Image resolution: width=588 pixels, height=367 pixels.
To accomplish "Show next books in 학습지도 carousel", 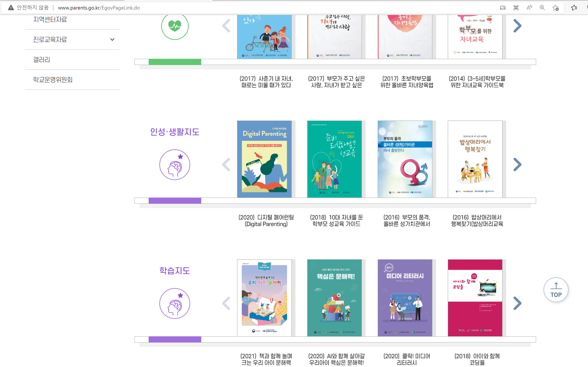I will (517, 303).
